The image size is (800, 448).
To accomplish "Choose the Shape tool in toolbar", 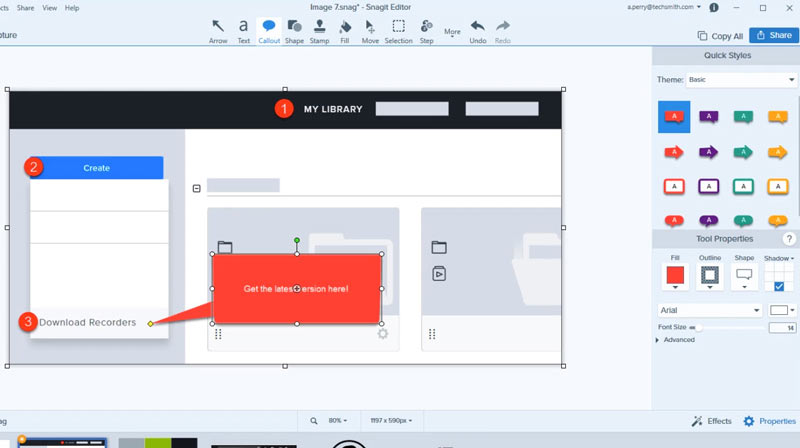I will (294, 29).
